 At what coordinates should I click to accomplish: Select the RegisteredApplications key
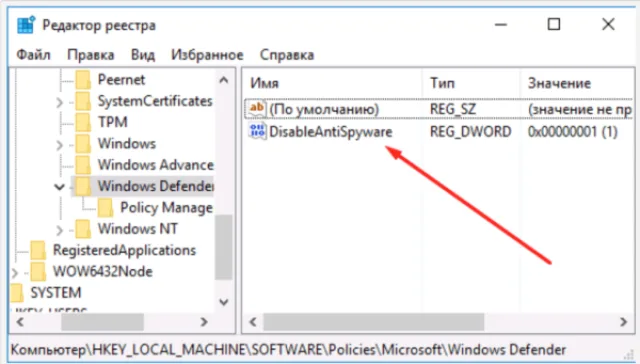(x=124, y=250)
